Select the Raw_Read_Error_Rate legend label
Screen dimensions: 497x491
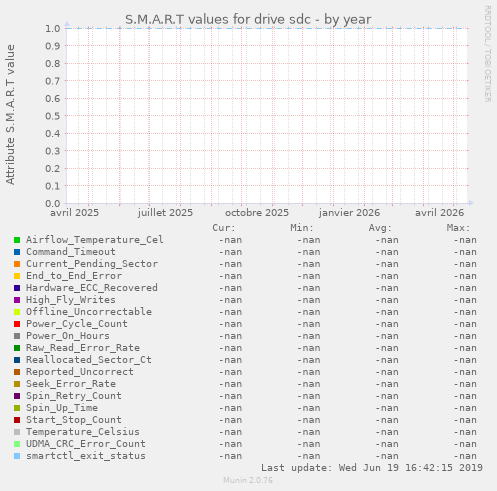click(83, 348)
